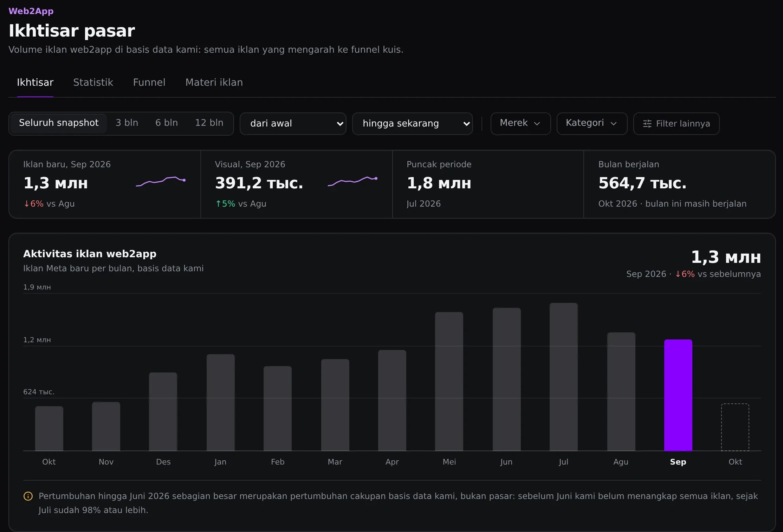Click the Iklan baru sparkline chart
The height and width of the screenshot is (532, 783).
click(161, 181)
